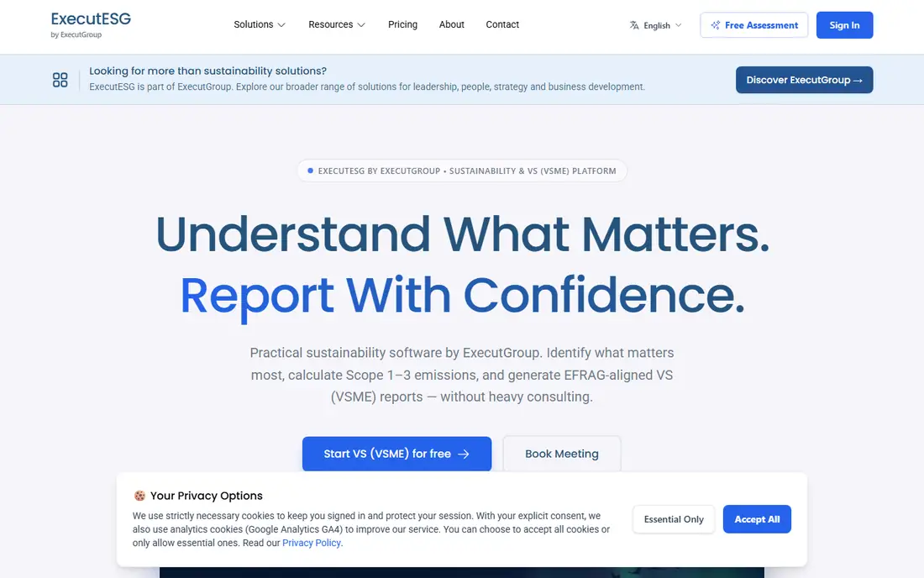
Task: Open the English language selector
Action: tap(656, 25)
